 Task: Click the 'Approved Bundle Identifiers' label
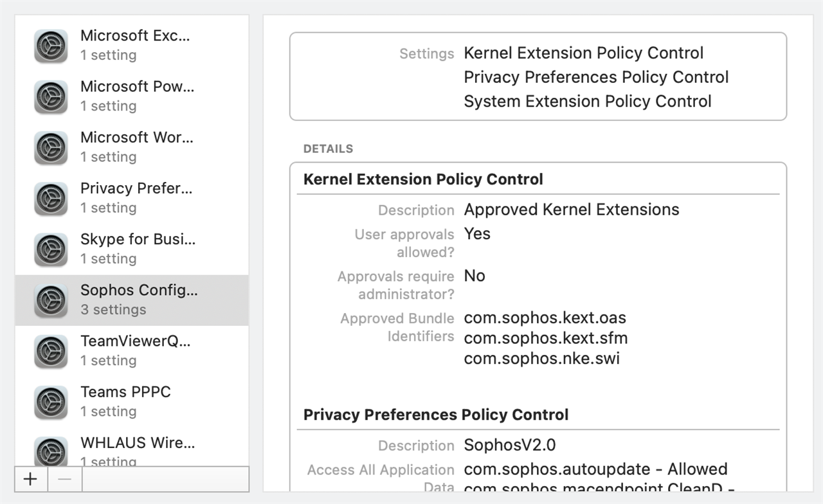(397, 327)
